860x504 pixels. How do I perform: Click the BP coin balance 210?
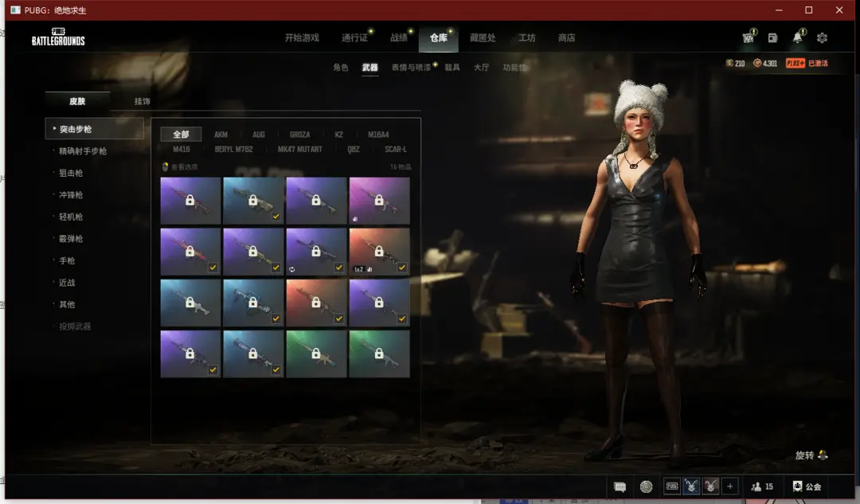point(736,64)
